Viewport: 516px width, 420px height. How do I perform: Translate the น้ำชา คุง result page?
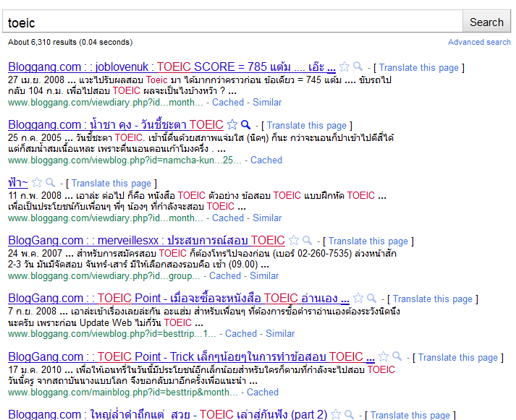click(x=306, y=126)
